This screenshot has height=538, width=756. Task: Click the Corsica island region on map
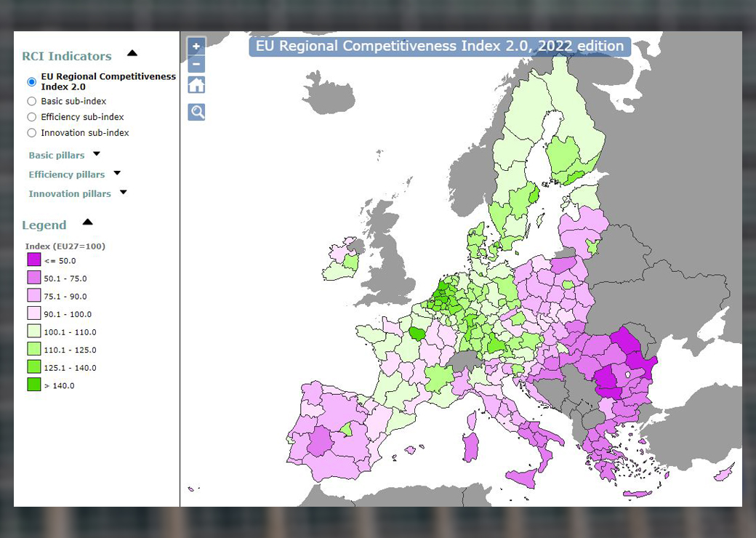point(472,420)
